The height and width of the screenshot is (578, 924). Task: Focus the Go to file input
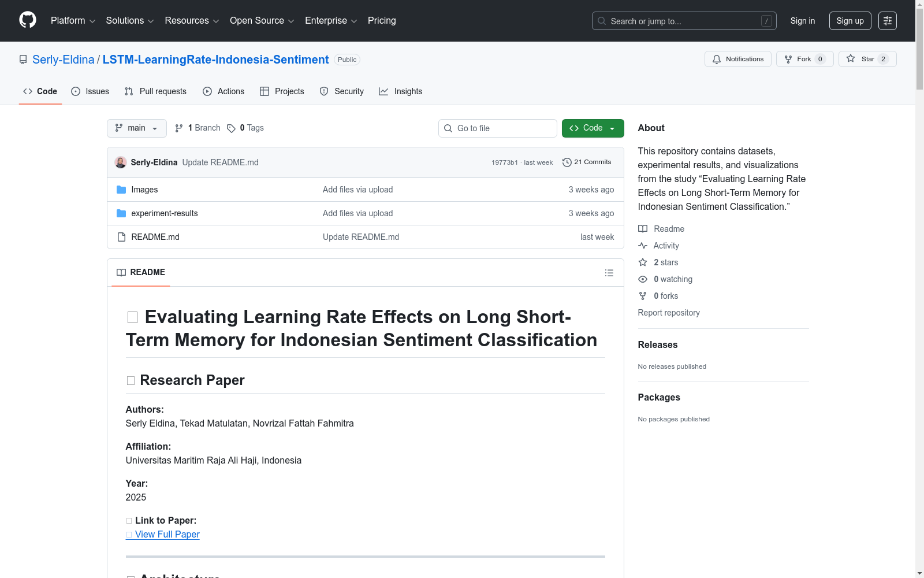(x=498, y=128)
